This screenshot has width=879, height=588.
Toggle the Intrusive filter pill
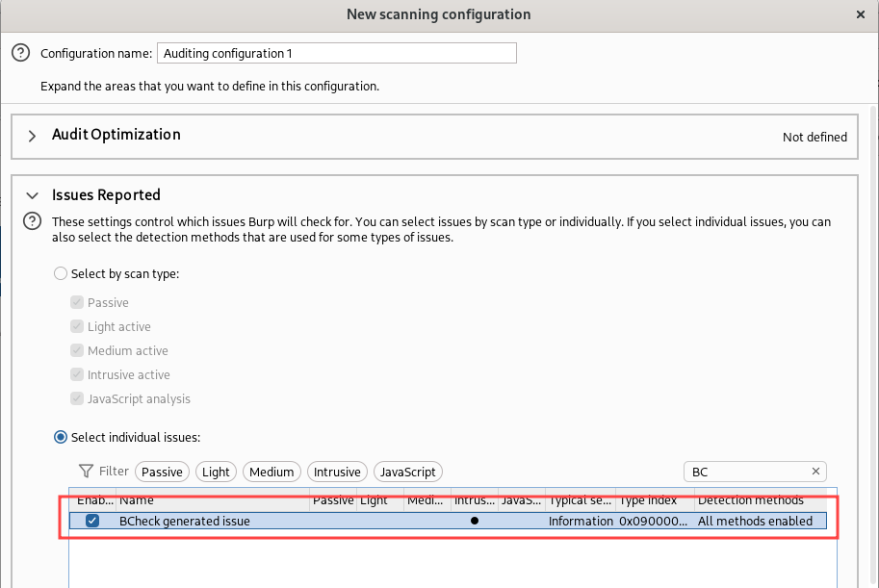click(x=337, y=472)
